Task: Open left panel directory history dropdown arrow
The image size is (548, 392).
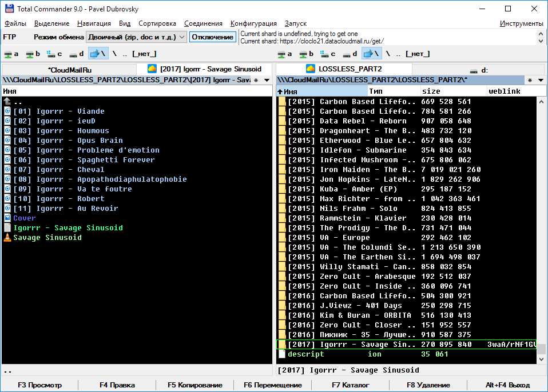Action: click(x=267, y=80)
